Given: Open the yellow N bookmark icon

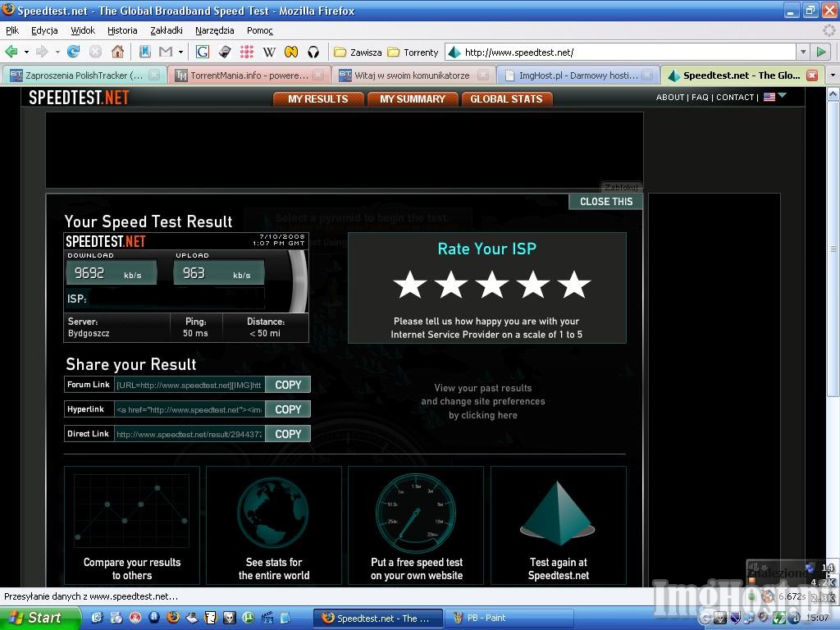Looking at the screenshot, I should tap(291, 52).
